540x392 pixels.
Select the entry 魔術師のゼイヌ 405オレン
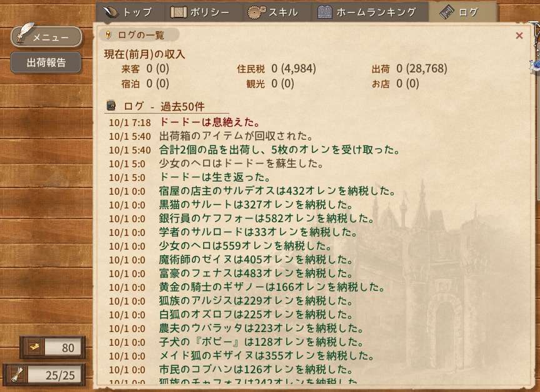click(256, 260)
